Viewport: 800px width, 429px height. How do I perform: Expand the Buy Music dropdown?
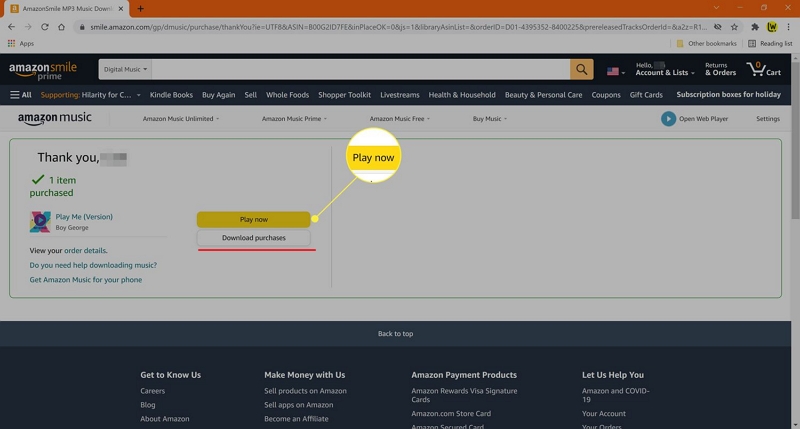tap(489, 119)
